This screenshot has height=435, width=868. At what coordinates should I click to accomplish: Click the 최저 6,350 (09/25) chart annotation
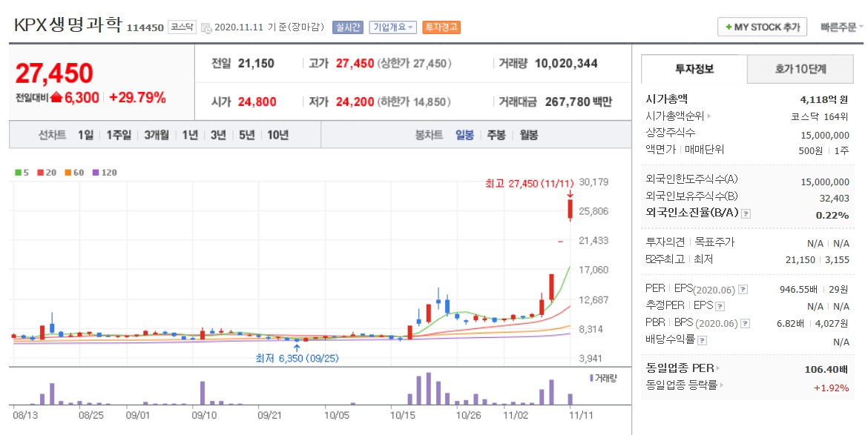pos(297,358)
